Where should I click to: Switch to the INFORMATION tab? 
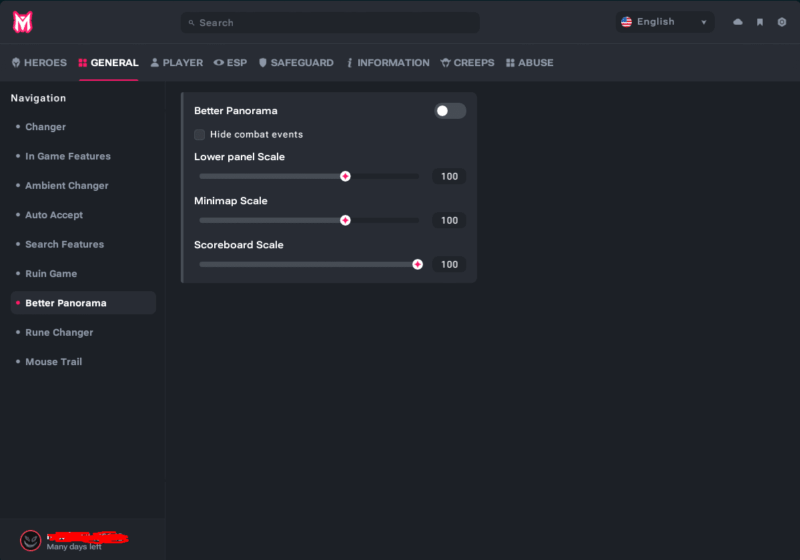[x=388, y=63]
